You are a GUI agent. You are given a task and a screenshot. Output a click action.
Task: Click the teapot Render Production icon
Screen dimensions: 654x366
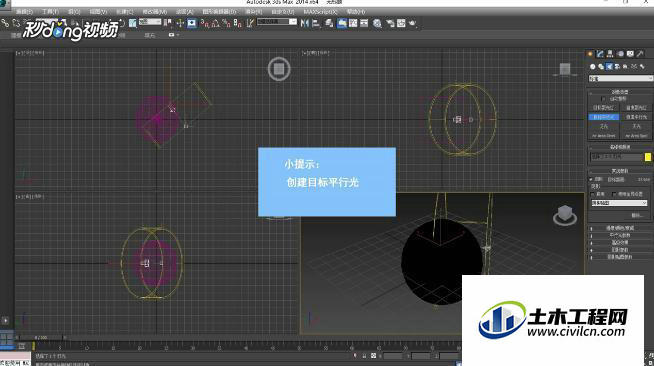coord(413,23)
